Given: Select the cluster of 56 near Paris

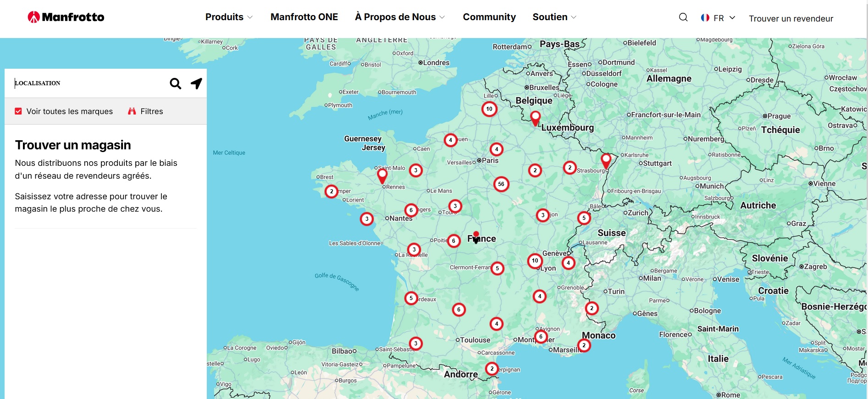Looking at the screenshot, I should click(501, 184).
